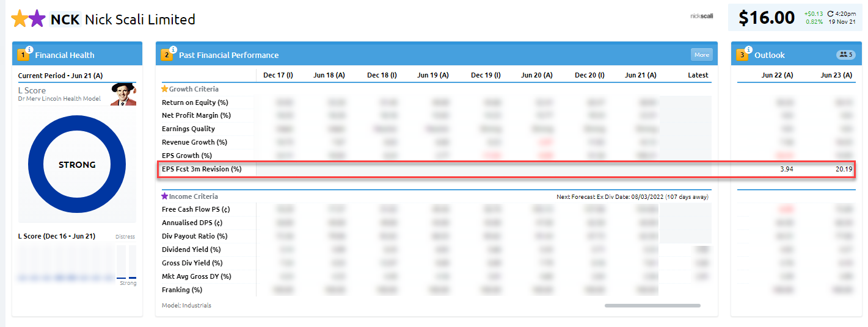Screen dimensions: 868x327
Task: Click the purple star beside Income Criteria
Action: coord(164,196)
